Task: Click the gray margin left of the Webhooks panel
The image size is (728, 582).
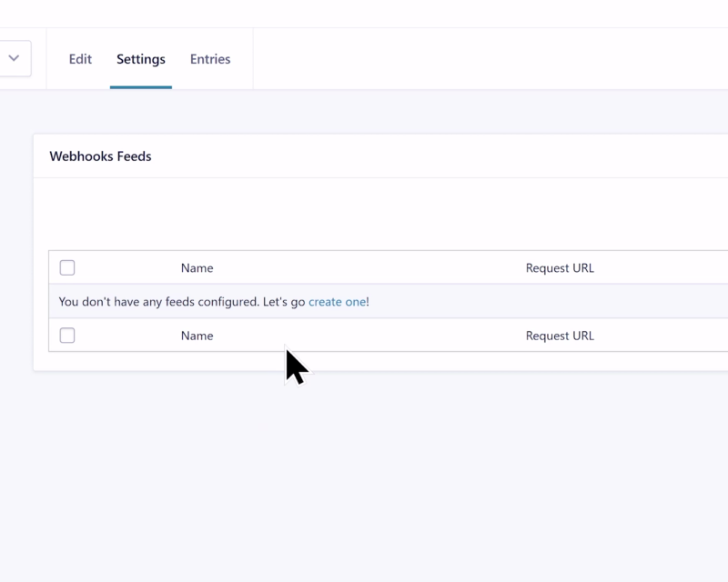Action: pos(15,255)
